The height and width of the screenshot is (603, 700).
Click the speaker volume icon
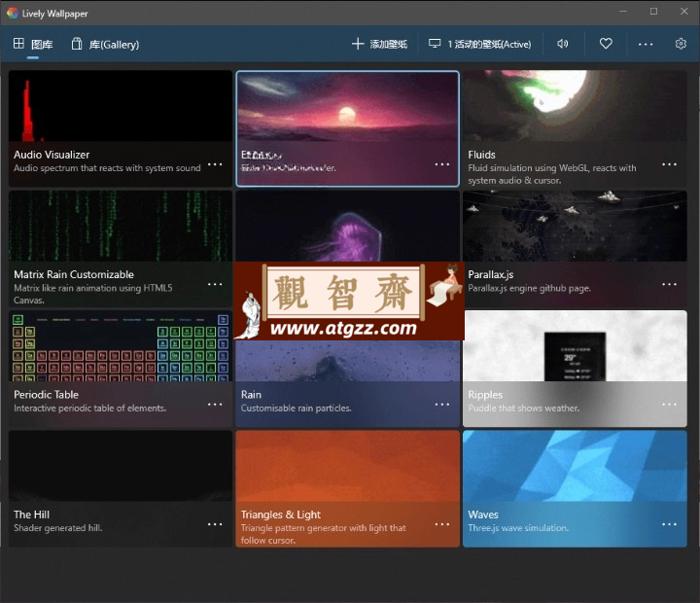tap(563, 44)
